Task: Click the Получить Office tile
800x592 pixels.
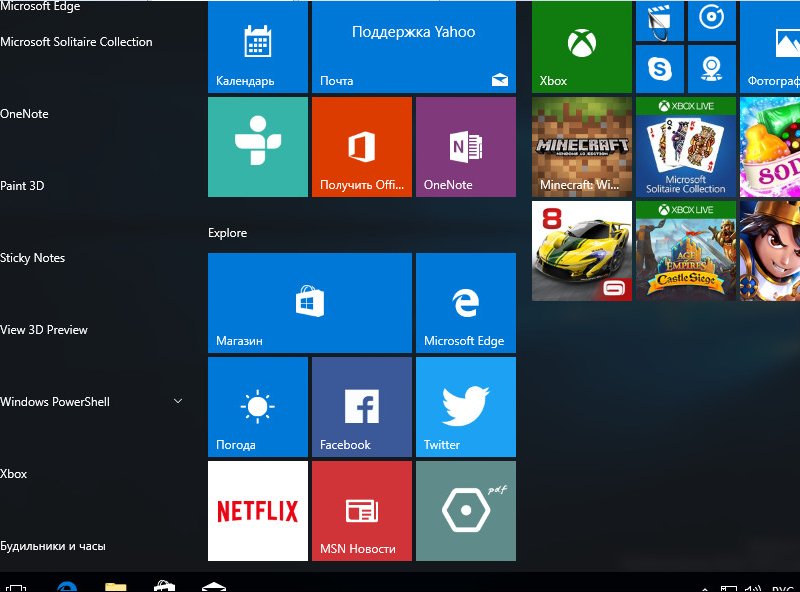Action: [x=362, y=147]
